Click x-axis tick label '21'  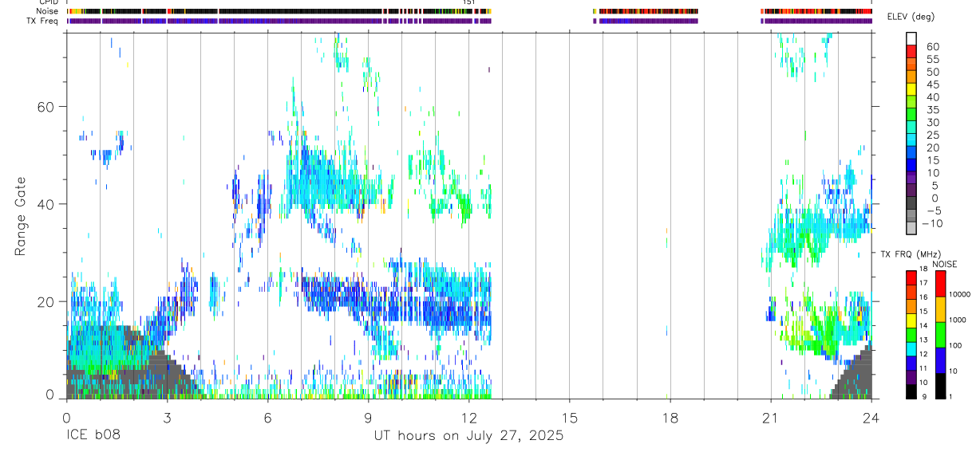[x=770, y=417]
